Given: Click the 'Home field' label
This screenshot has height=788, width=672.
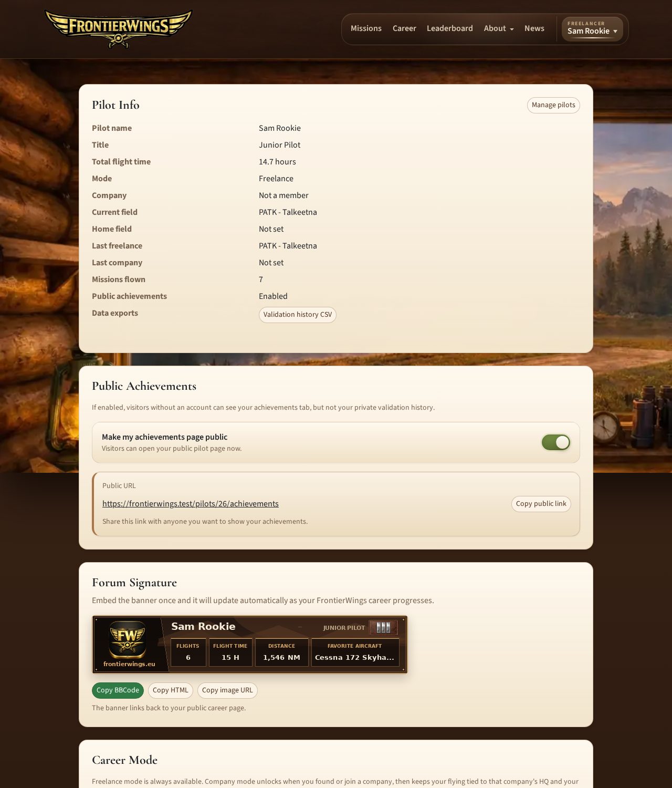Looking at the screenshot, I should [112, 229].
